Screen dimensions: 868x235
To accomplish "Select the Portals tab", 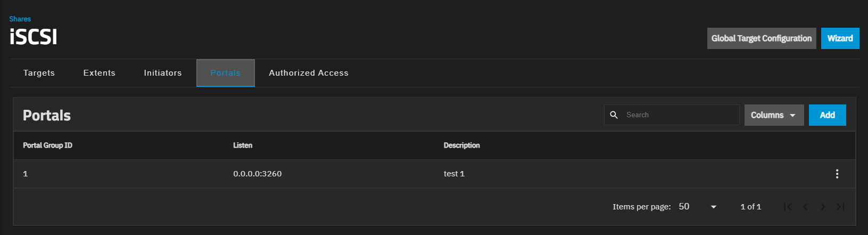I will click(x=226, y=73).
